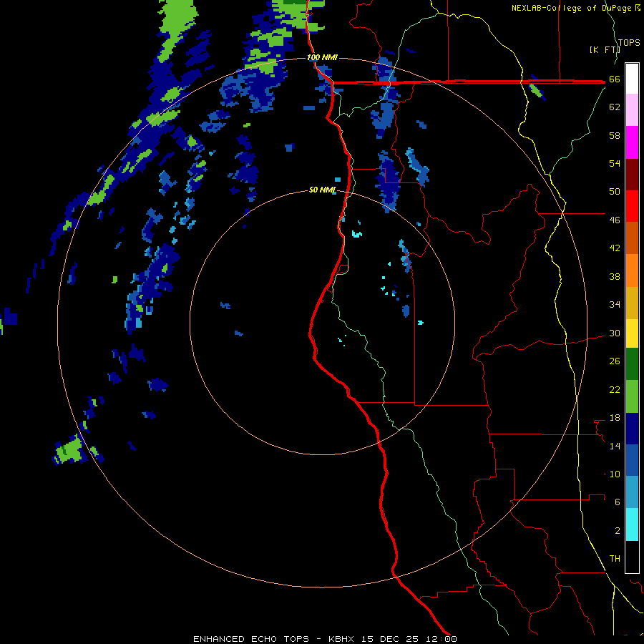Click the "34" legend value
Screen dimensions: 644x644
615,305
